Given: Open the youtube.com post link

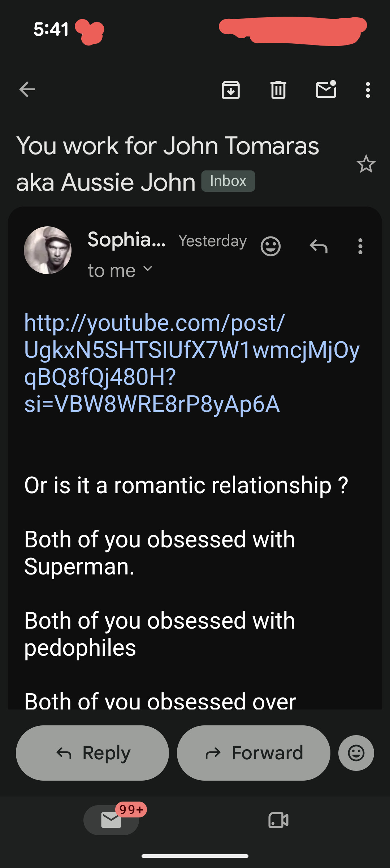Looking at the screenshot, I should pyautogui.click(x=192, y=363).
